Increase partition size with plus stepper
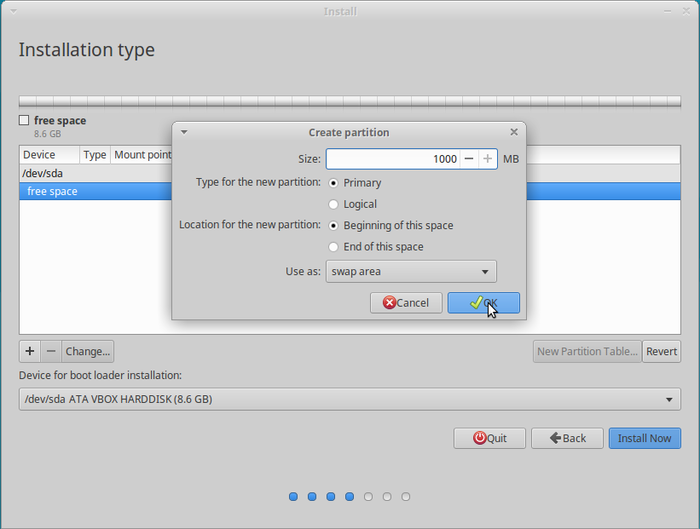This screenshot has height=529, width=700. (488, 159)
